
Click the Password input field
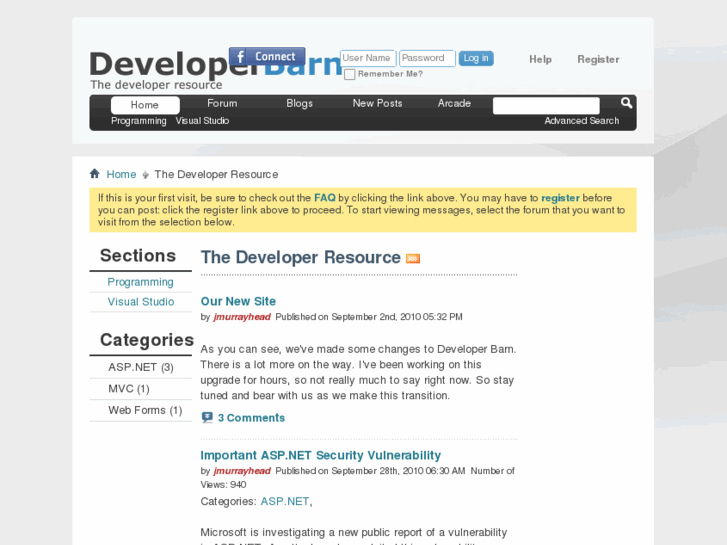[x=427, y=58]
